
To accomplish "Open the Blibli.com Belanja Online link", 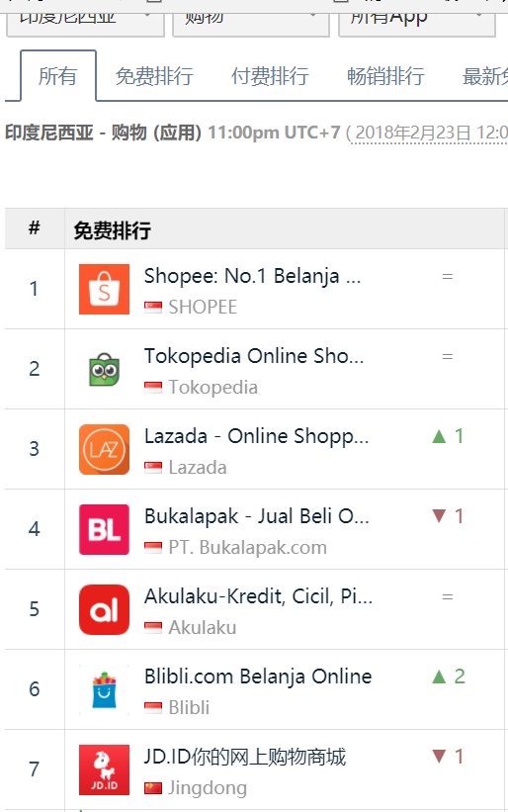I will point(258,677).
